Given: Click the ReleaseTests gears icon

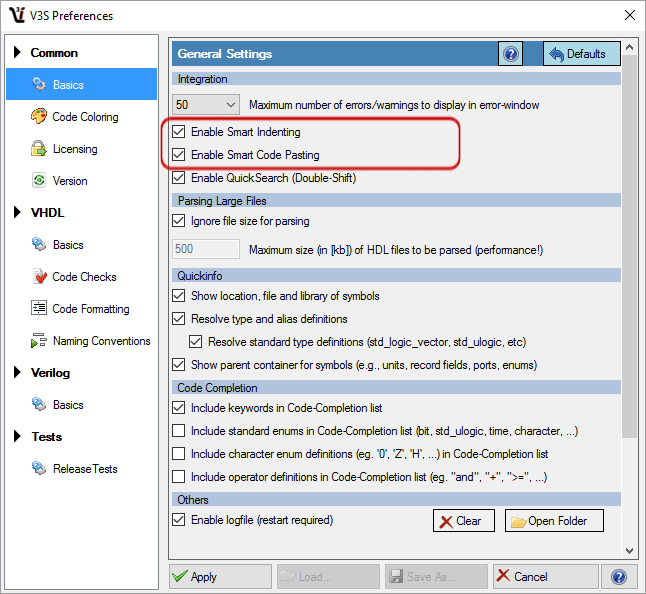Looking at the screenshot, I should click(39, 468).
